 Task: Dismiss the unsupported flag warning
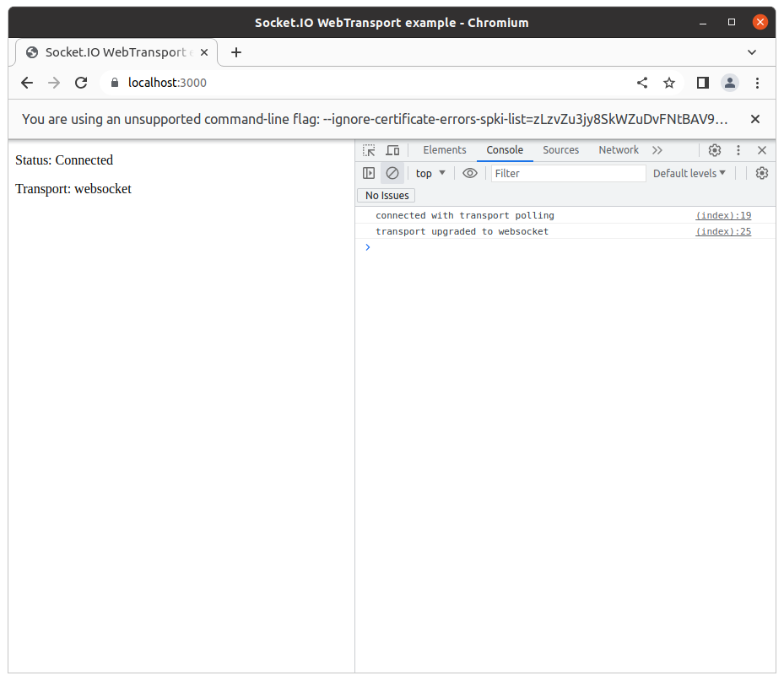coord(754,119)
